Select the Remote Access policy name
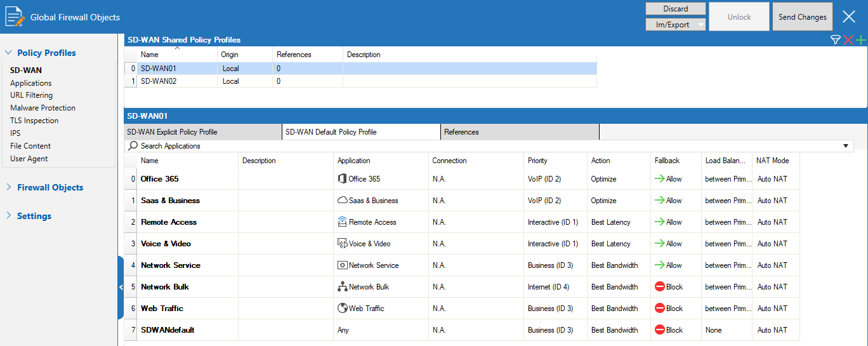 coord(169,222)
